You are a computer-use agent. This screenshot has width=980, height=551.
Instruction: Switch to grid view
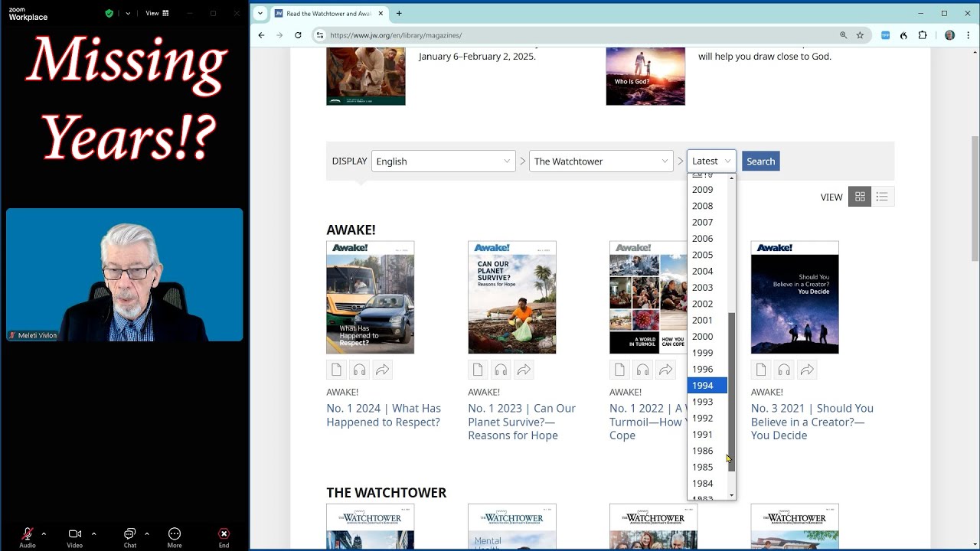(860, 197)
